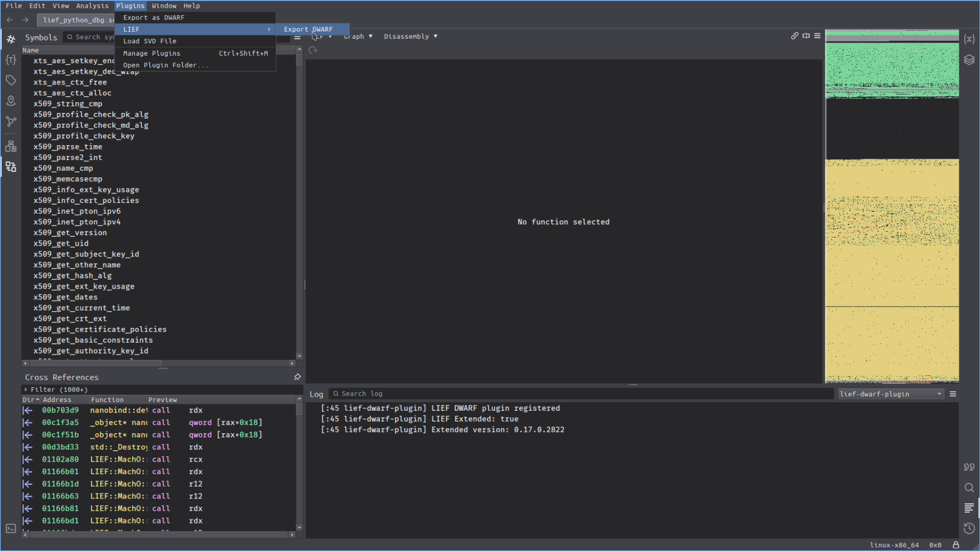The image size is (980, 551).
Task: Open the Disassembly view dropdown
Action: [x=411, y=37]
